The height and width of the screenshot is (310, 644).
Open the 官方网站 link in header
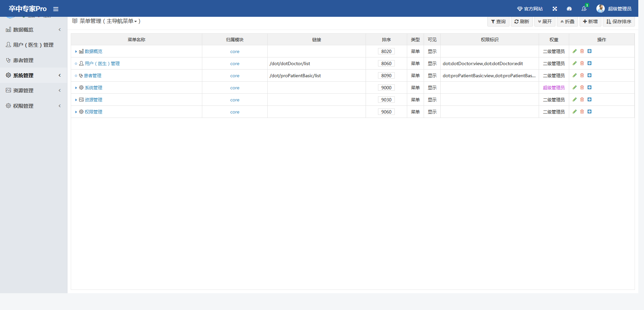coord(530,9)
